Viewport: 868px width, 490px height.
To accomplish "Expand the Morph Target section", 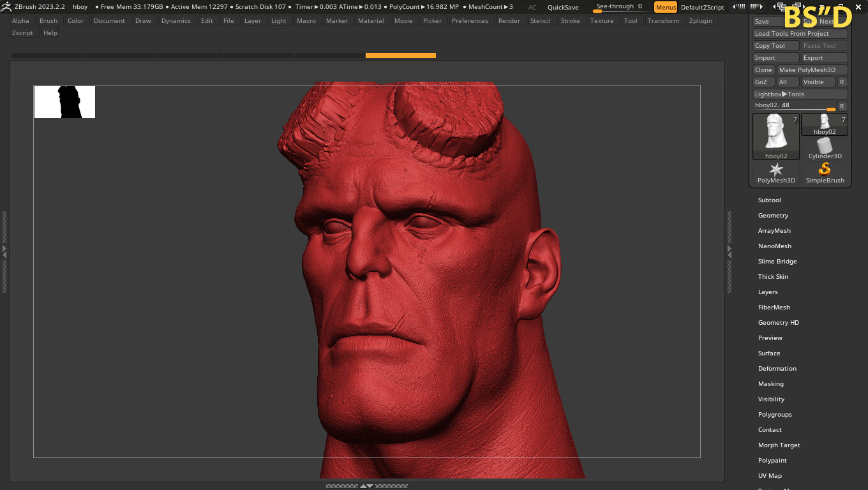I will [x=779, y=445].
